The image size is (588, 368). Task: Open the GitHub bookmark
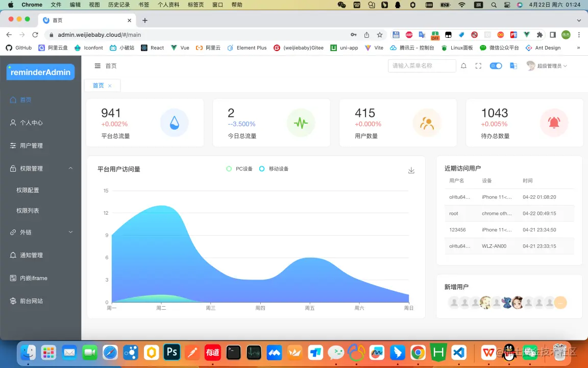pyautogui.click(x=19, y=48)
